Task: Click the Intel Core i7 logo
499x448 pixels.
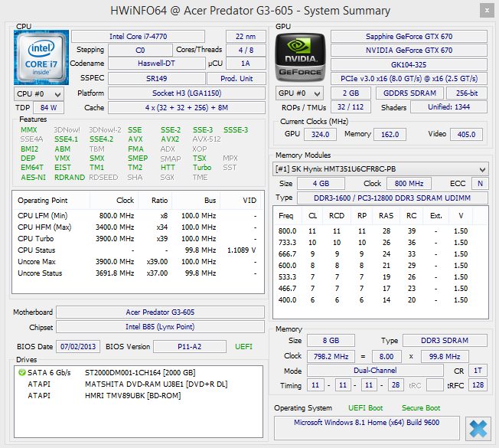Action: 41,57
